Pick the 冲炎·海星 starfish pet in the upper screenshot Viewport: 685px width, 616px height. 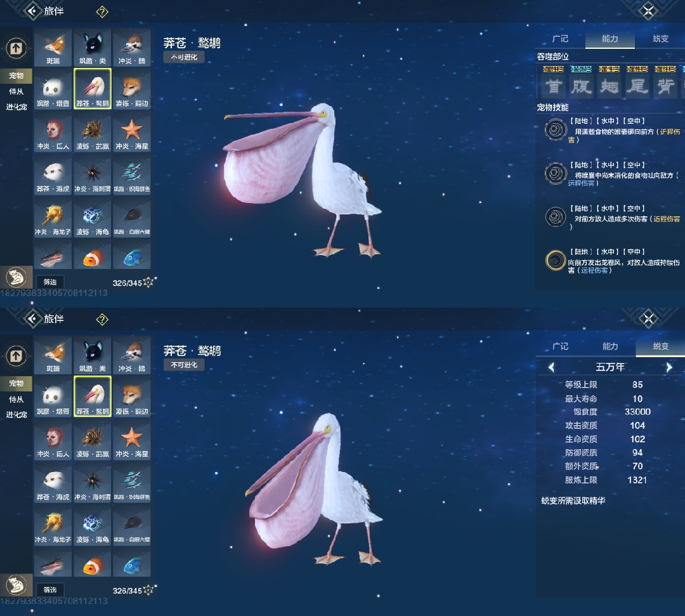[x=132, y=133]
